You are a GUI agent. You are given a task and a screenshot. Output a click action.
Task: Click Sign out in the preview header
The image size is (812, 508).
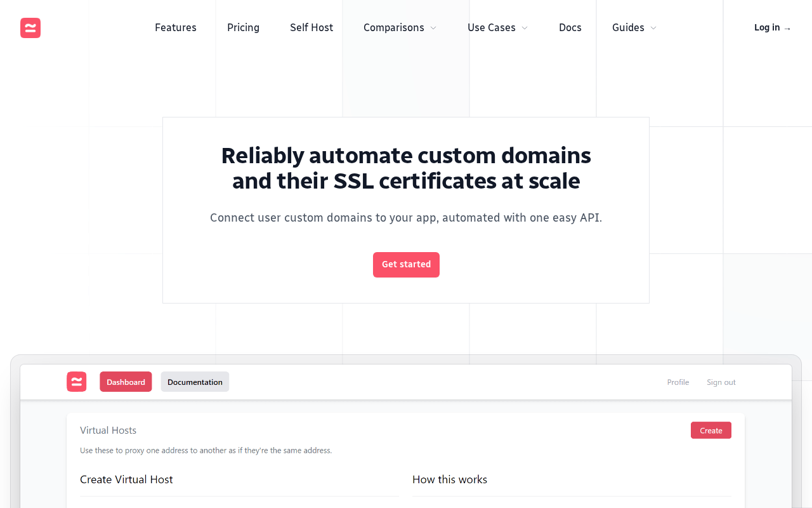coord(721,382)
